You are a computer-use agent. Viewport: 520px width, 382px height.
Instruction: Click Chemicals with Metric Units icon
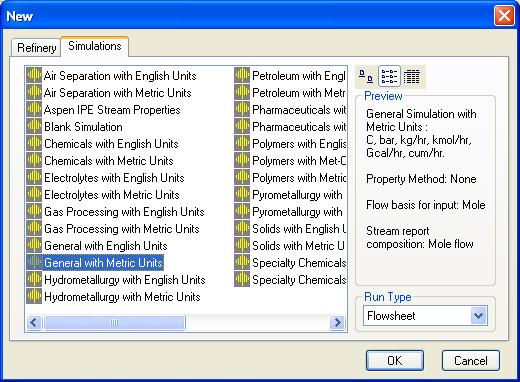tap(34, 160)
